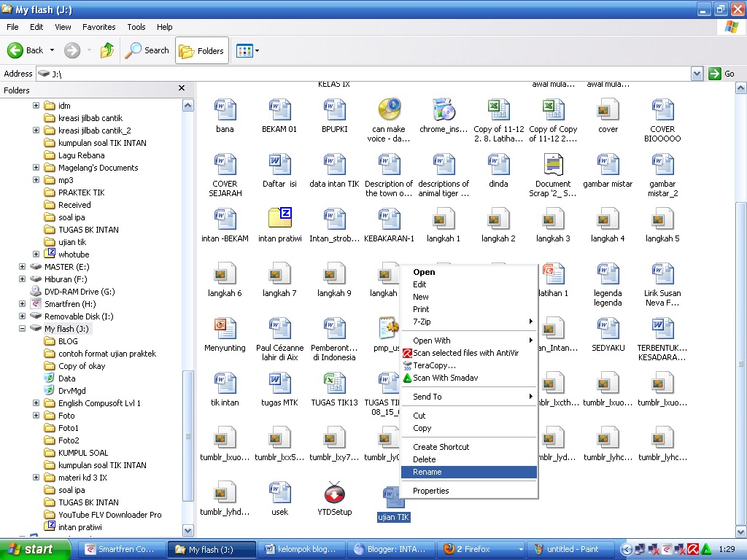Viewport: 747px width, 560px height.
Task: Click the file list scrollbar down arrow
Action: point(741,531)
